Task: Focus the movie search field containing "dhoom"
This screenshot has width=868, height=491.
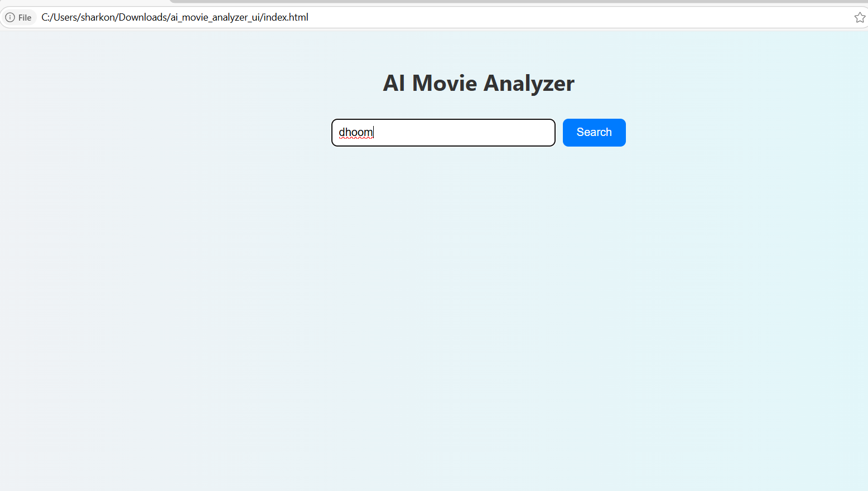Action: coord(443,133)
